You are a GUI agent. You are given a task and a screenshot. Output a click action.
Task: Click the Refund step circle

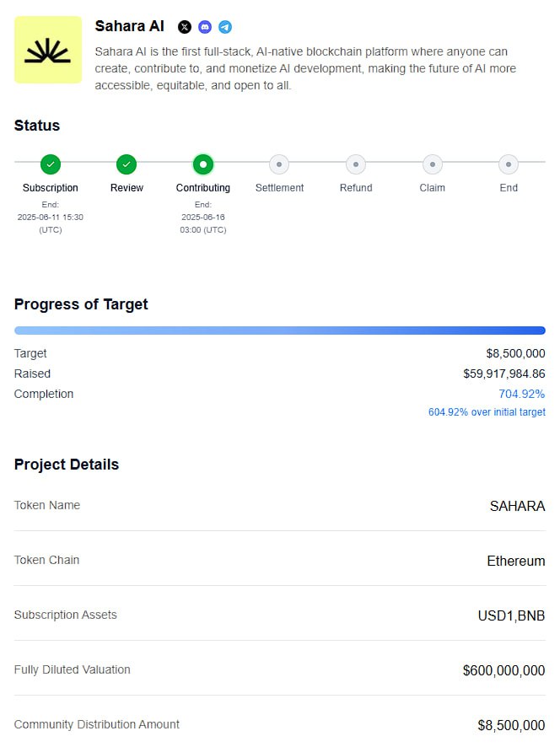pos(356,164)
